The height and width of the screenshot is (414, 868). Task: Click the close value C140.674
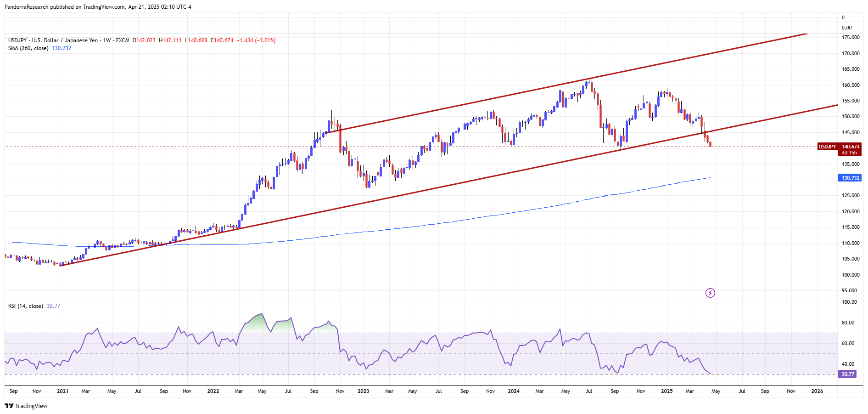tap(222, 40)
